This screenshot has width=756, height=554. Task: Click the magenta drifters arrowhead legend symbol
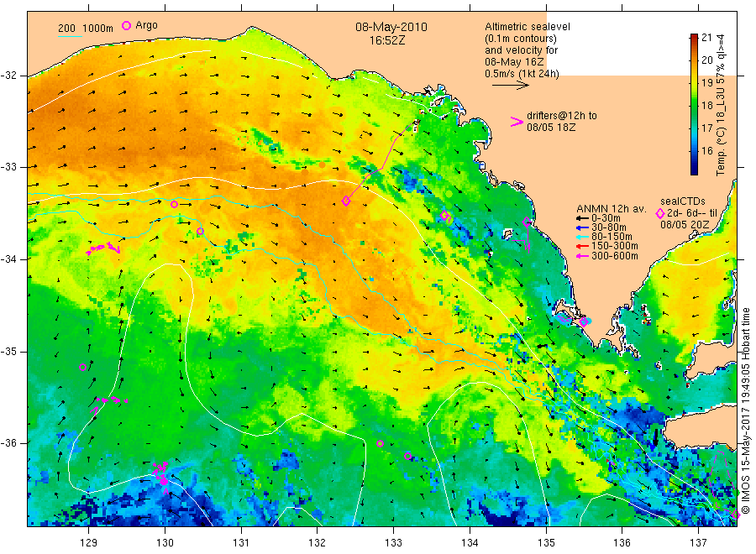517,122
